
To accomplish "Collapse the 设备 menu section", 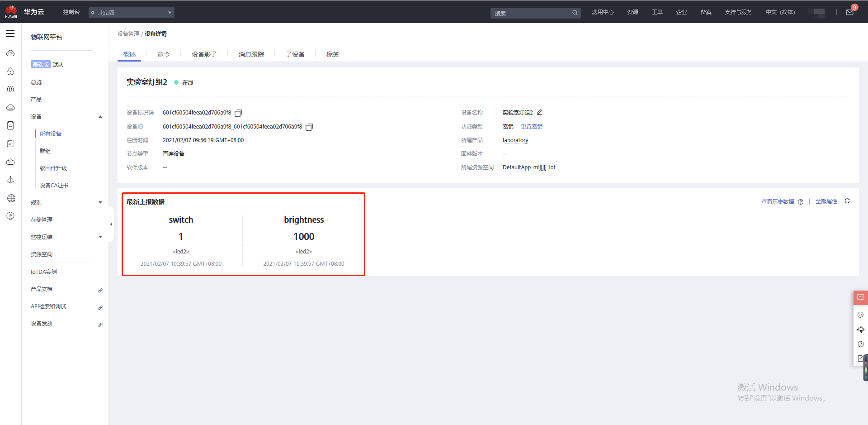I will [100, 117].
